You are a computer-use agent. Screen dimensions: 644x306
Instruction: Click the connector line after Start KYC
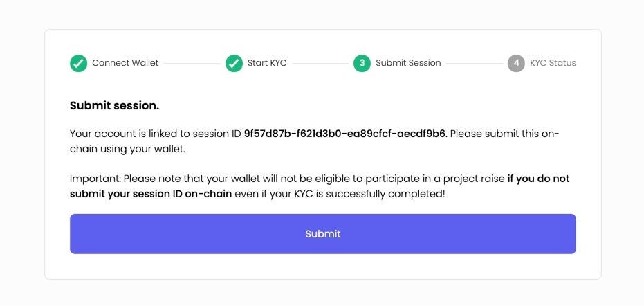pyautogui.click(x=320, y=63)
